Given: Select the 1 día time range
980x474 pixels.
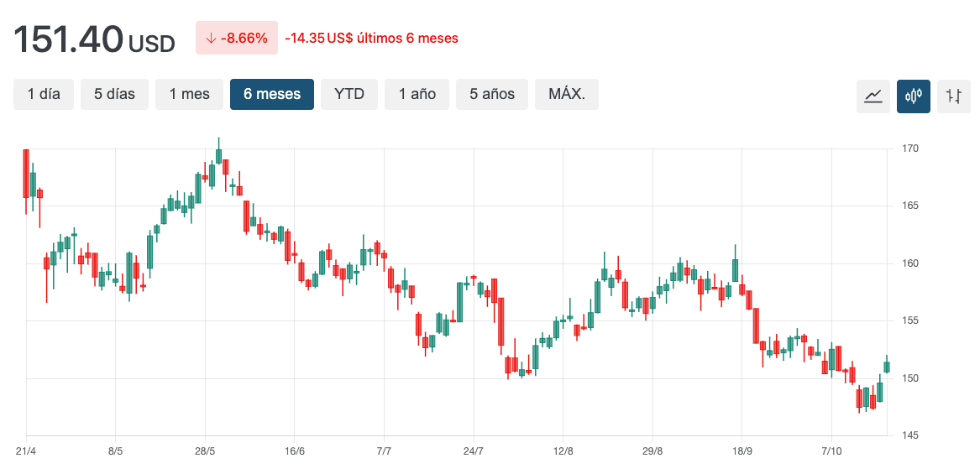Looking at the screenshot, I should pos(44,95).
